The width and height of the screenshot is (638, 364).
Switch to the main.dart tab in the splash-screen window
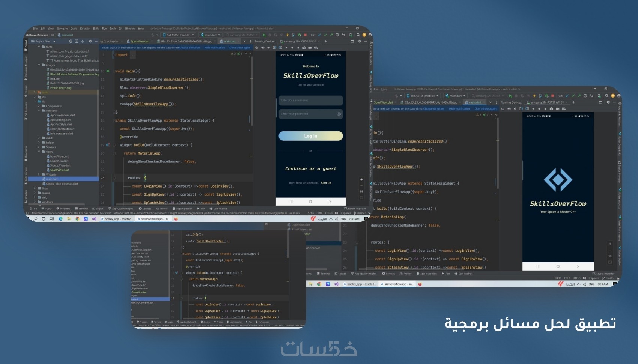(475, 102)
